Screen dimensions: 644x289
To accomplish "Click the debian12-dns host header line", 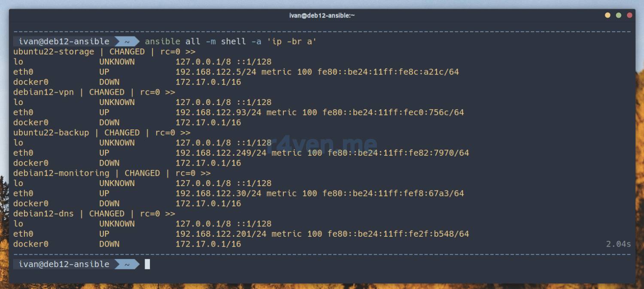I will click(x=94, y=214).
